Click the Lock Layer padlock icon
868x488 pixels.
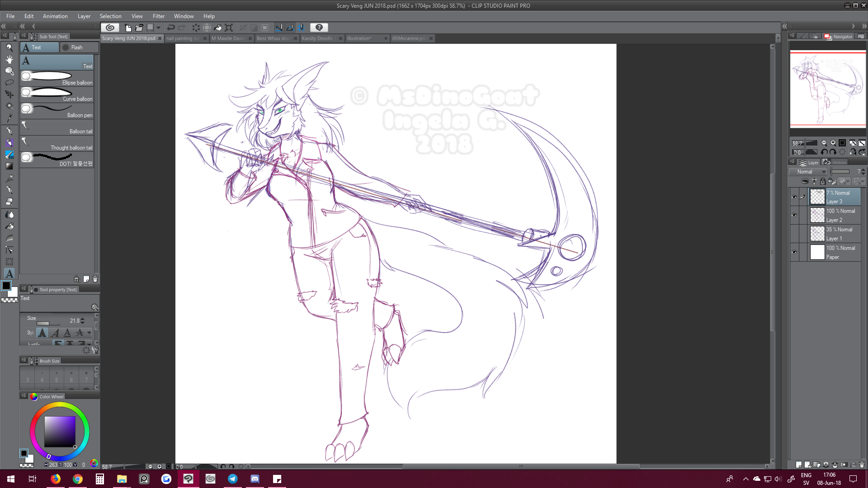(x=823, y=182)
